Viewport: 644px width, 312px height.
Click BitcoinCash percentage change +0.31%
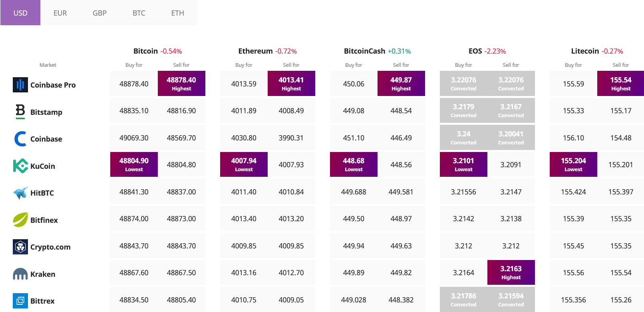[x=399, y=51]
